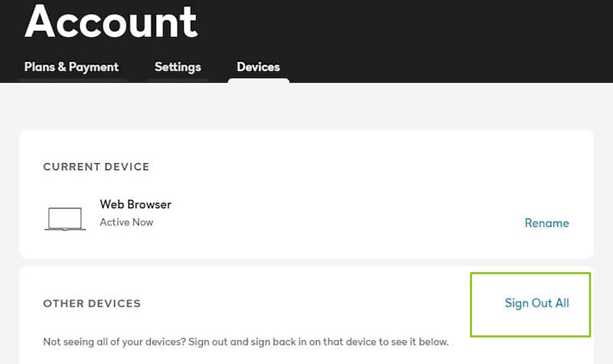Click the Account page title
This screenshot has height=364, width=613.
pyautogui.click(x=111, y=21)
